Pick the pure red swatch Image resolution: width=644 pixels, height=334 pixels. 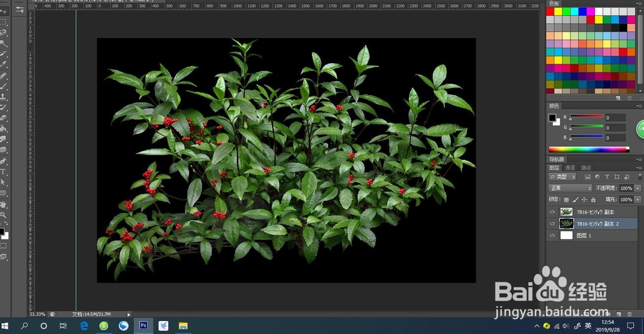coord(551,12)
